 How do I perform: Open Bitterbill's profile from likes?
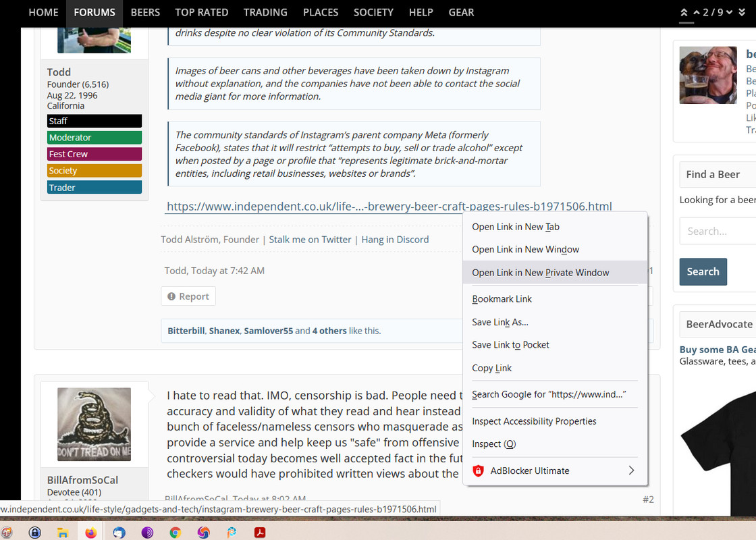pyautogui.click(x=186, y=331)
